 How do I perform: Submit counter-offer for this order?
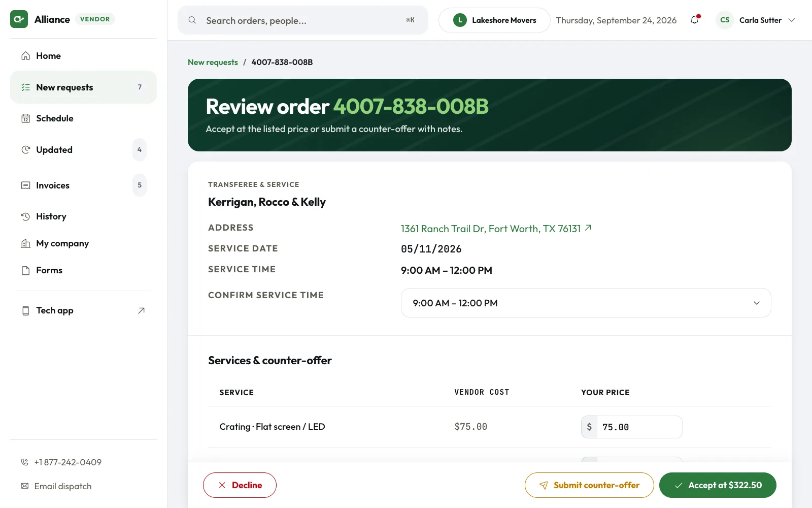pyautogui.click(x=589, y=485)
